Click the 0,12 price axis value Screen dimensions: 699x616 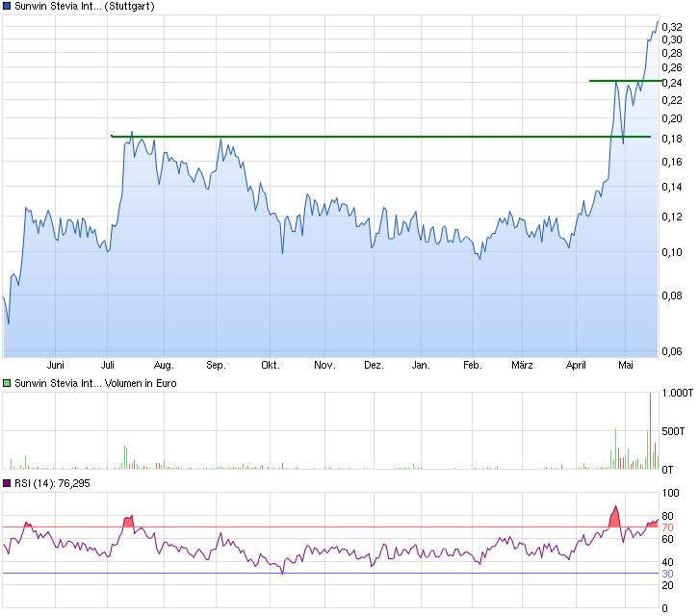[672, 217]
